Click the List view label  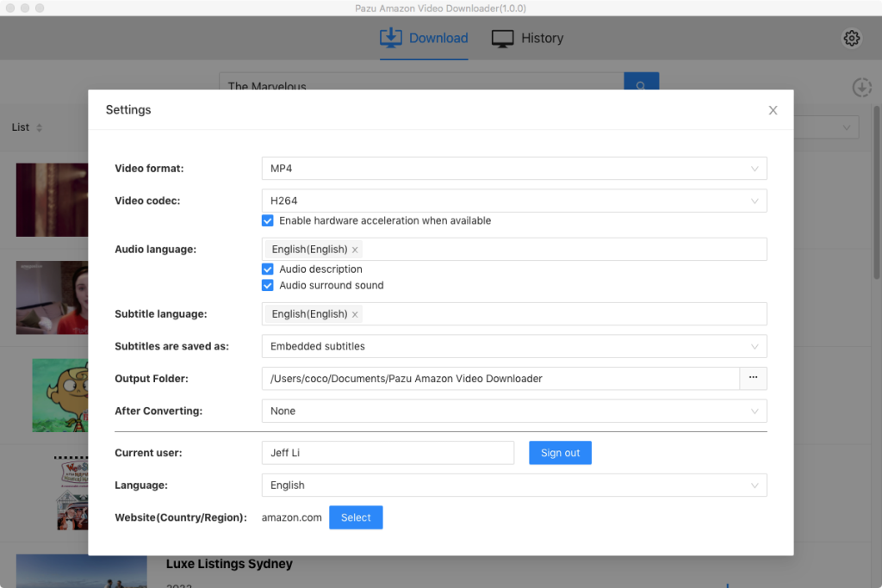click(21, 127)
